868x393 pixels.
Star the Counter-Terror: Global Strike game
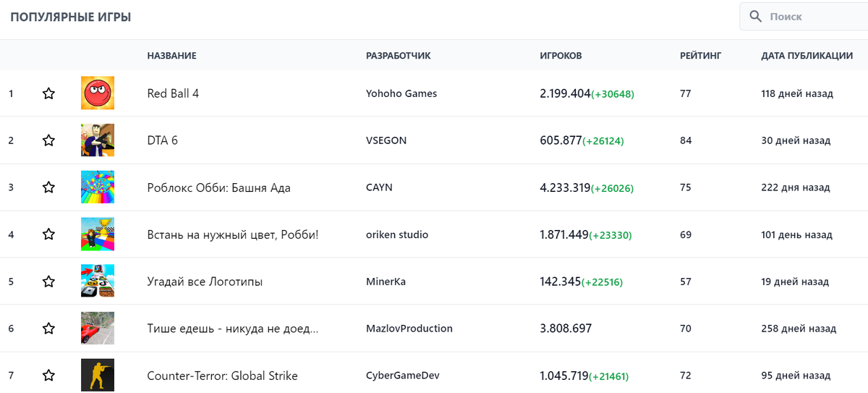click(x=48, y=376)
